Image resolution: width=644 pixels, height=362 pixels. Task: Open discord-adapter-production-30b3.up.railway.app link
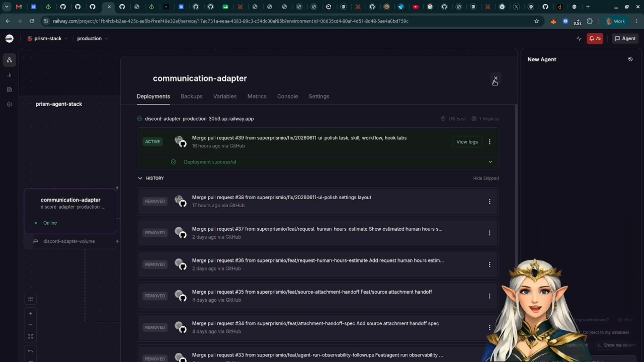(199, 119)
